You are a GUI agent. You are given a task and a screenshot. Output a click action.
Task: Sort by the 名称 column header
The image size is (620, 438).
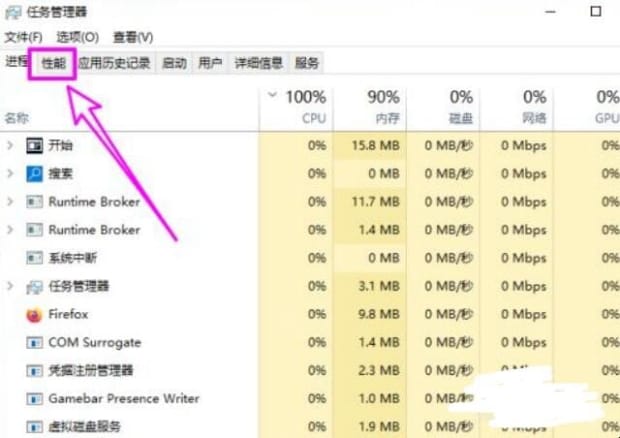(x=17, y=117)
